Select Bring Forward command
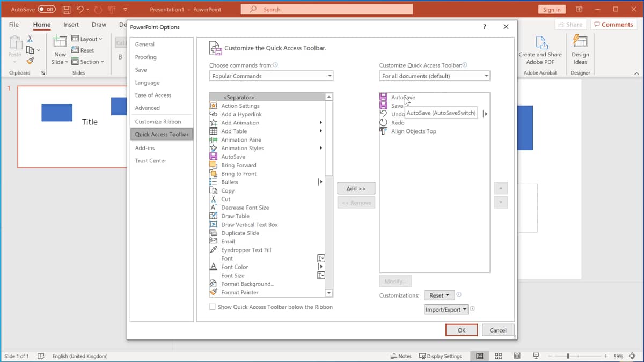The image size is (644, 362). click(x=267, y=165)
